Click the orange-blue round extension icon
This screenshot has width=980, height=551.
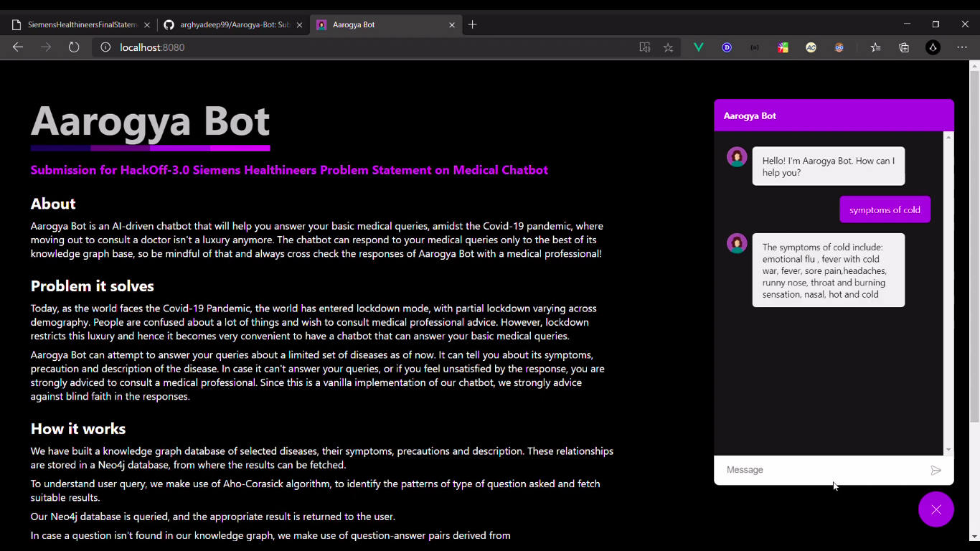tap(839, 47)
